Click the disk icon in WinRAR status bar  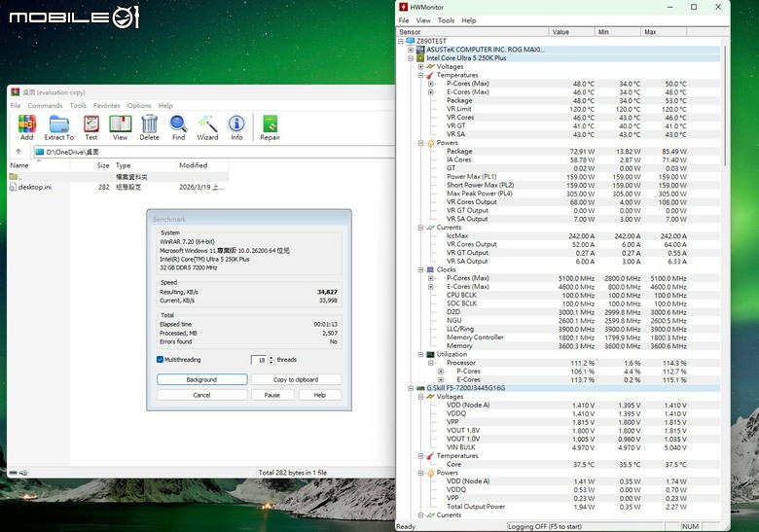[x=14, y=473]
